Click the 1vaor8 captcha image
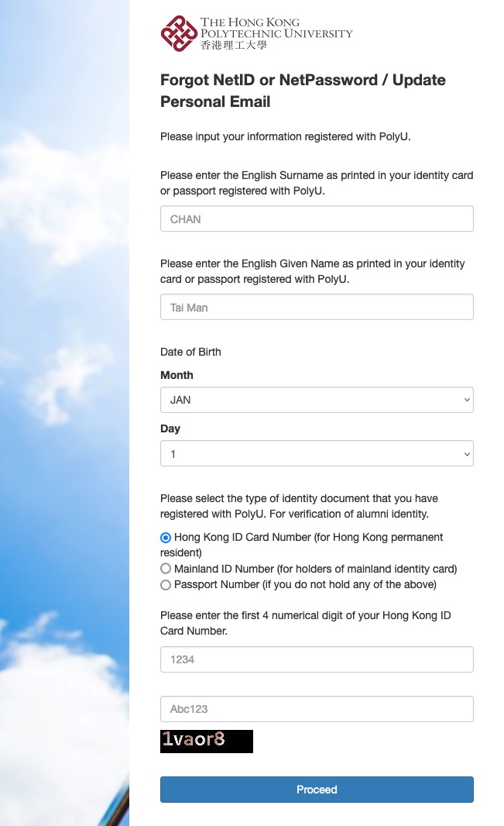 (x=207, y=741)
